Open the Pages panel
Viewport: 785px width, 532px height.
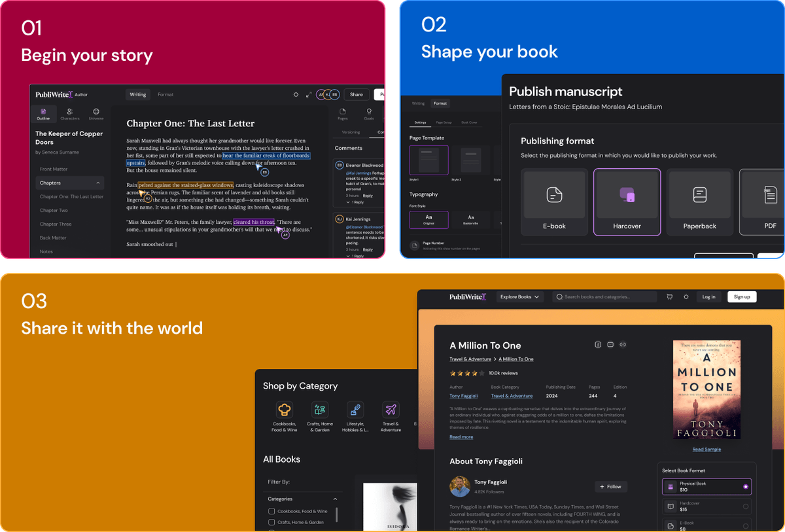tap(343, 113)
